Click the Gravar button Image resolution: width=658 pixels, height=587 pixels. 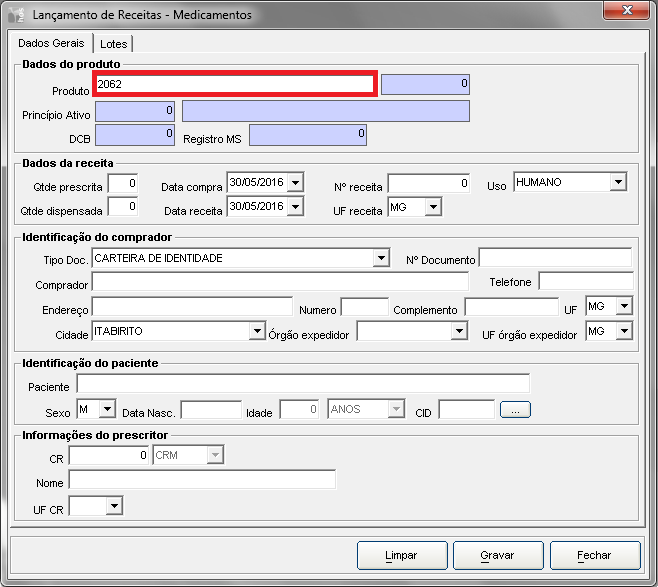click(x=497, y=555)
